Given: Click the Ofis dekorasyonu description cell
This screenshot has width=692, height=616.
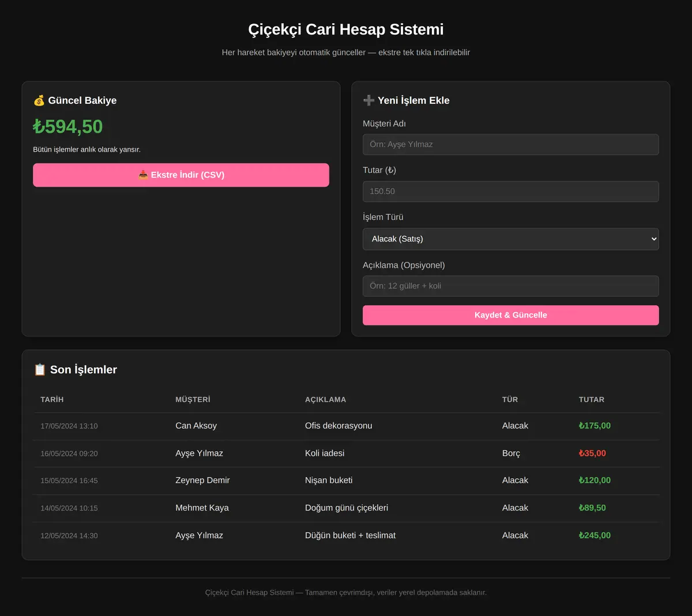Looking at the screenshot, I should 339,426.
